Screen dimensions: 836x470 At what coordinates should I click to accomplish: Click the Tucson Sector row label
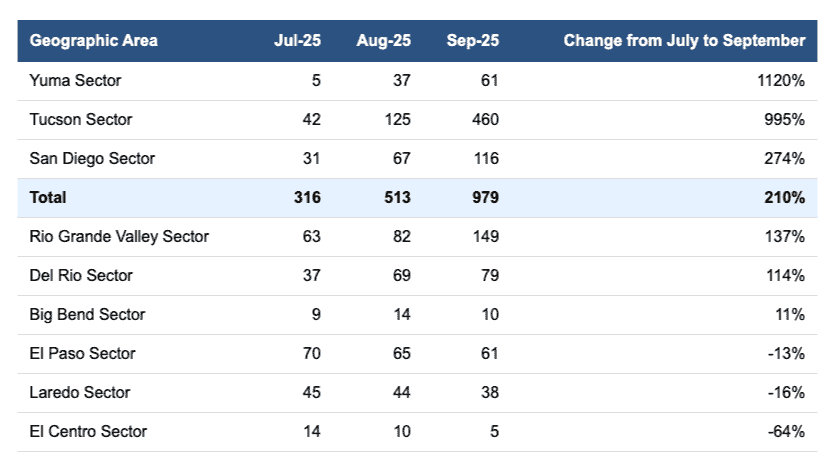(81, 120)
